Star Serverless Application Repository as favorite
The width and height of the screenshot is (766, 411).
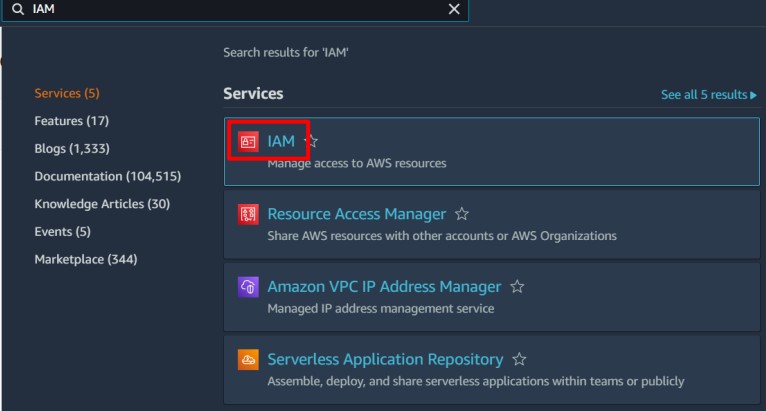pyautogui.click(x=519, y=359)
